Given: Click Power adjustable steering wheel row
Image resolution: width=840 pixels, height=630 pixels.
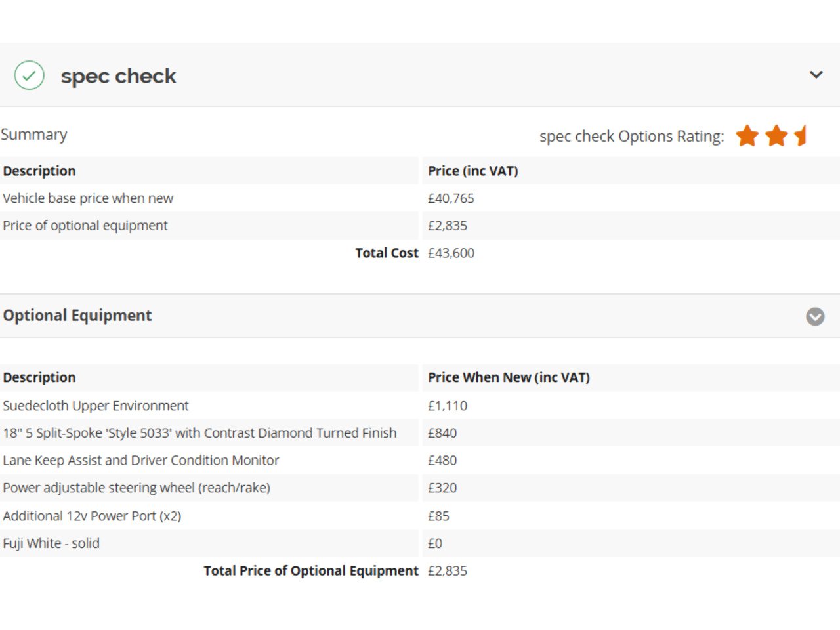Looking at the screenshot, I should click(136, 488).
